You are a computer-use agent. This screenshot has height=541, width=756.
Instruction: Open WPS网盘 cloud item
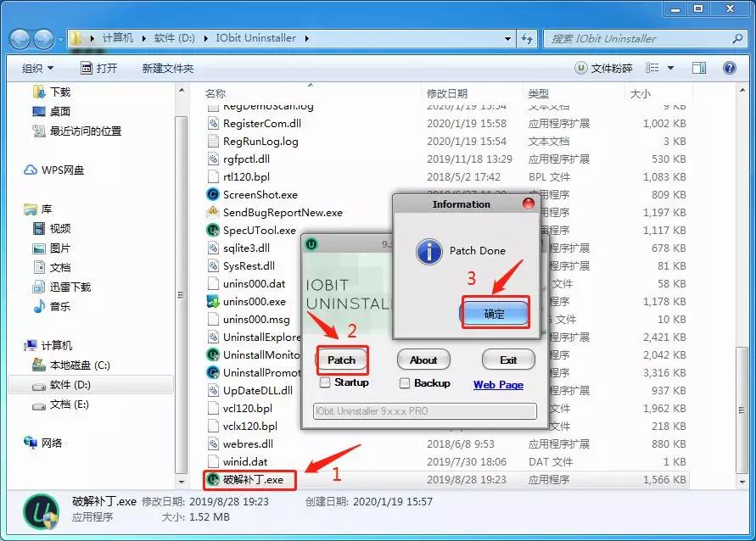pos(54,170)
